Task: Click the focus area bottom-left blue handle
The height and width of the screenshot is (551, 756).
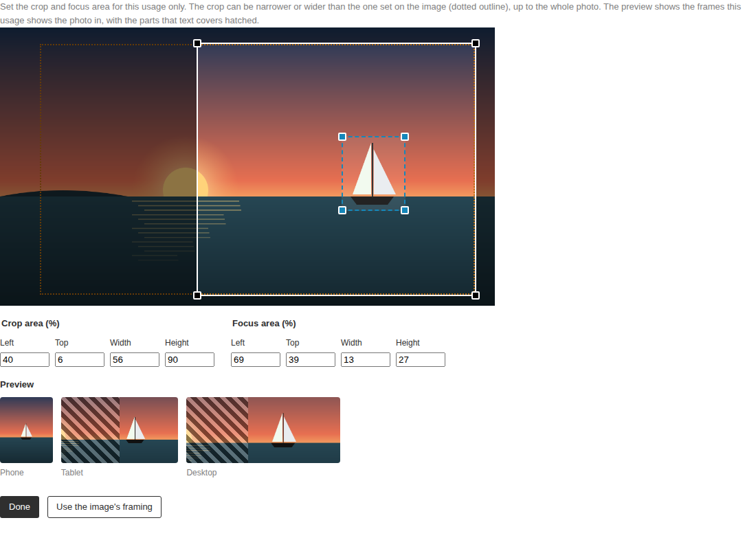Action: [342, 210]
